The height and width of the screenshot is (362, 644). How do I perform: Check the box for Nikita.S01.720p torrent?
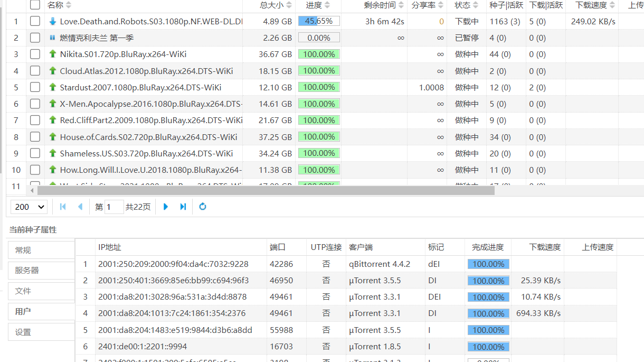coord(35,54)
